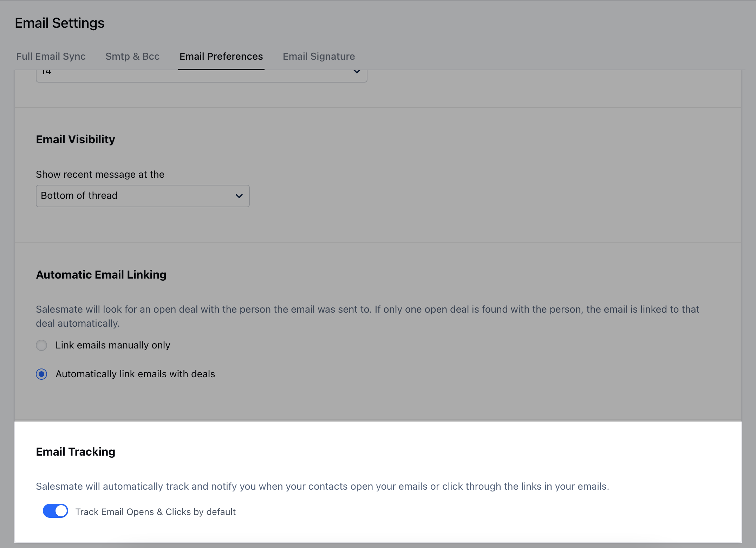
Task: Click the Automatic Email Linking heading
Action: tap(101, 275)
